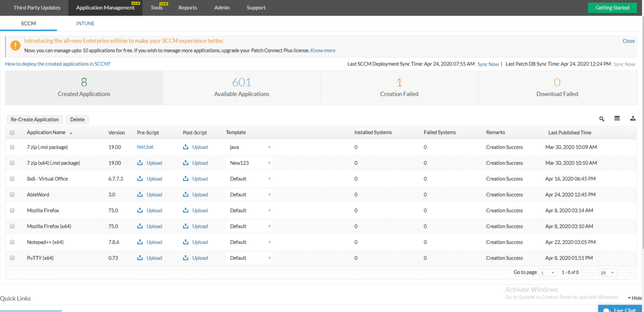Select the checkbox for Notepad++ (x64)

tap(12, 242)
